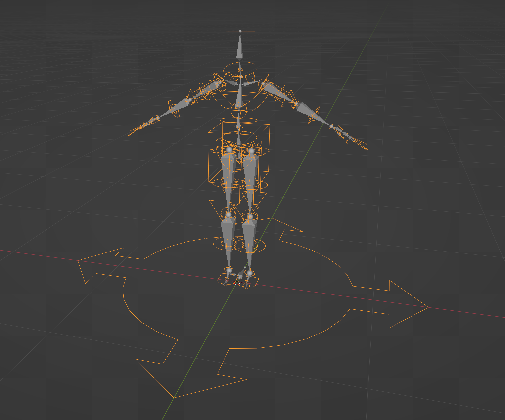The width and height of the screenshot is (505, 420).
Task: Click the knee joint sphere on screen's left
Action: [229, 214]
